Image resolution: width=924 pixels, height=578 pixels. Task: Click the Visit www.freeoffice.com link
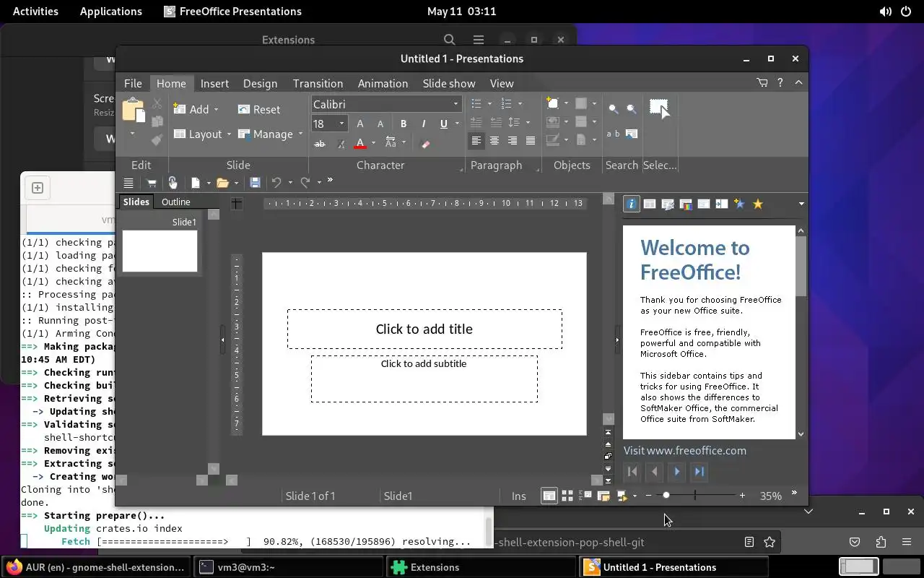[x=685, y=450]
